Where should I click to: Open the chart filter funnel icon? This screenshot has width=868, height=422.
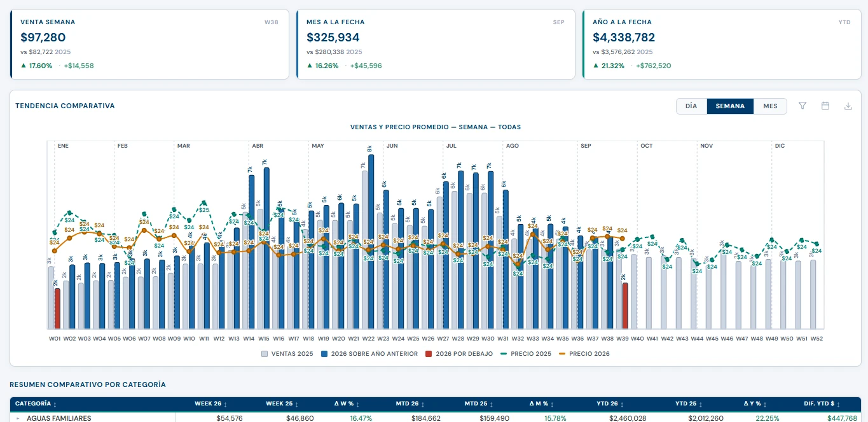pos(803,106)
